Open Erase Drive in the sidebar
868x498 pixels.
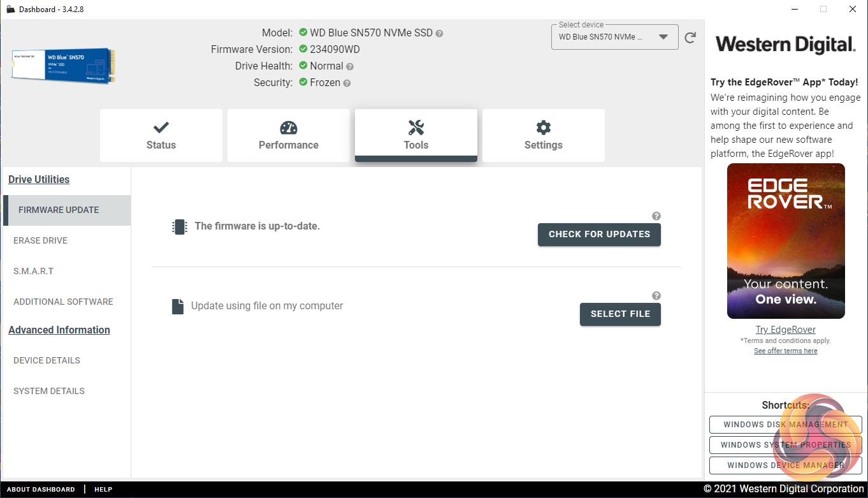coord(67,240)
